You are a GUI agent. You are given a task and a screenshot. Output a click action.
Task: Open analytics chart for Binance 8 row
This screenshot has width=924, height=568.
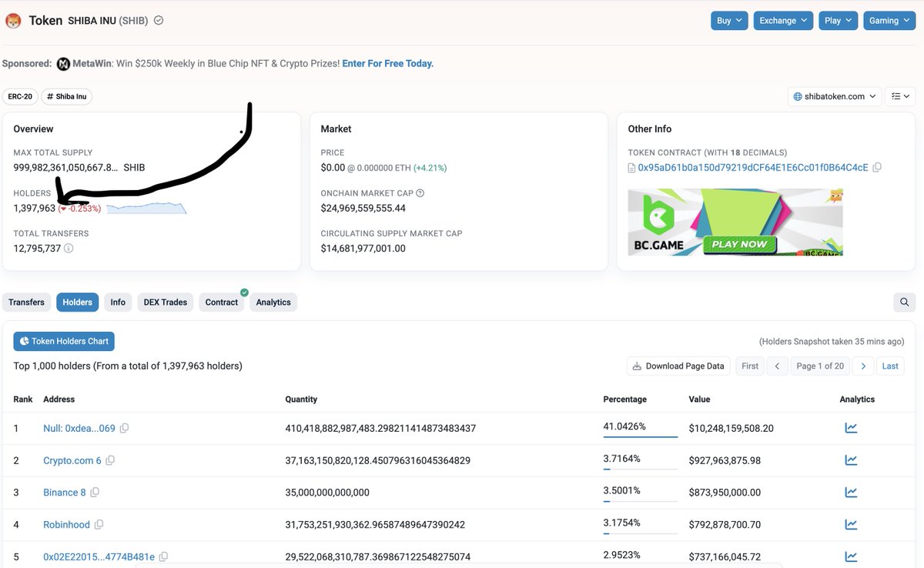(x=851, y=493)
